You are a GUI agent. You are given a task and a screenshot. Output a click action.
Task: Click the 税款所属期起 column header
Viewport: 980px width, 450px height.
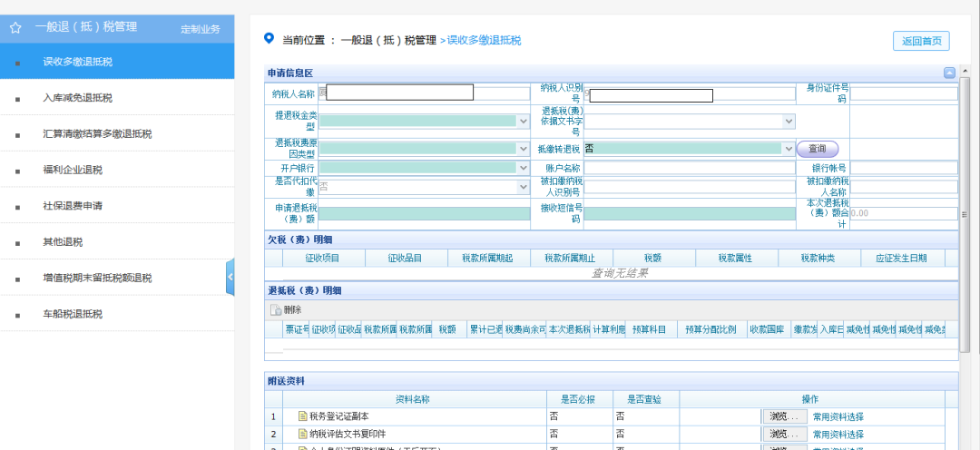point(487,259)
